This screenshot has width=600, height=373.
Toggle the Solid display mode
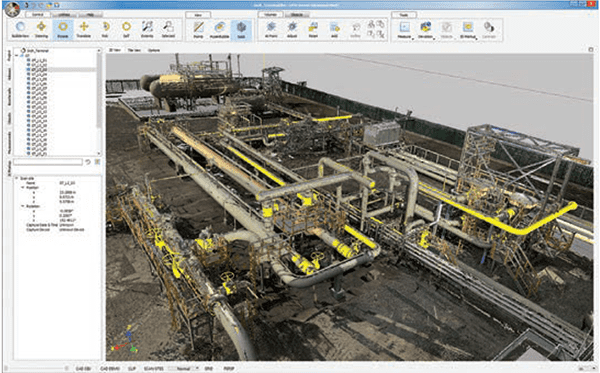pos(241,29)
